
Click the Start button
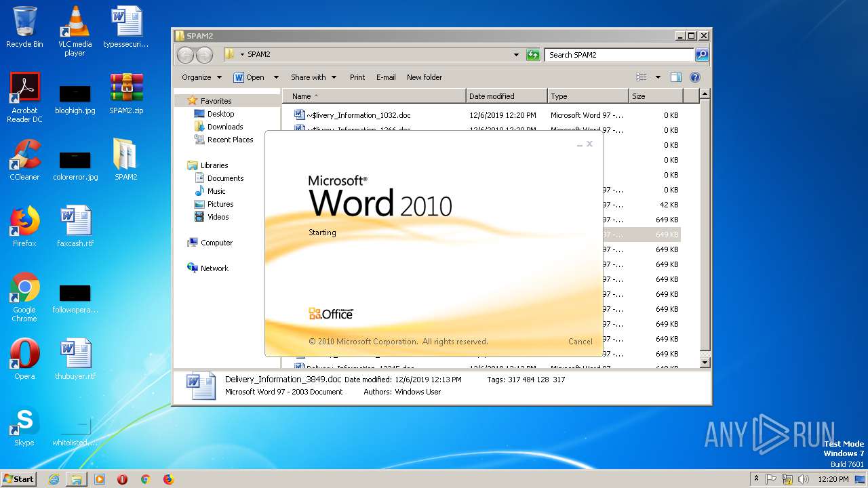pyautogui.click(x=18, y=479)
